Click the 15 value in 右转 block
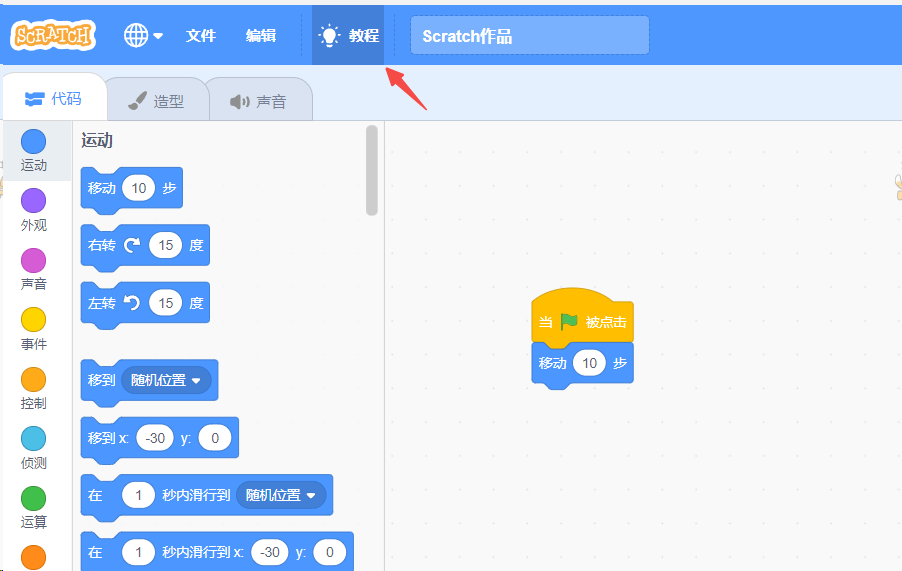This screenshot has width=902, height=571. coord(166,246)
